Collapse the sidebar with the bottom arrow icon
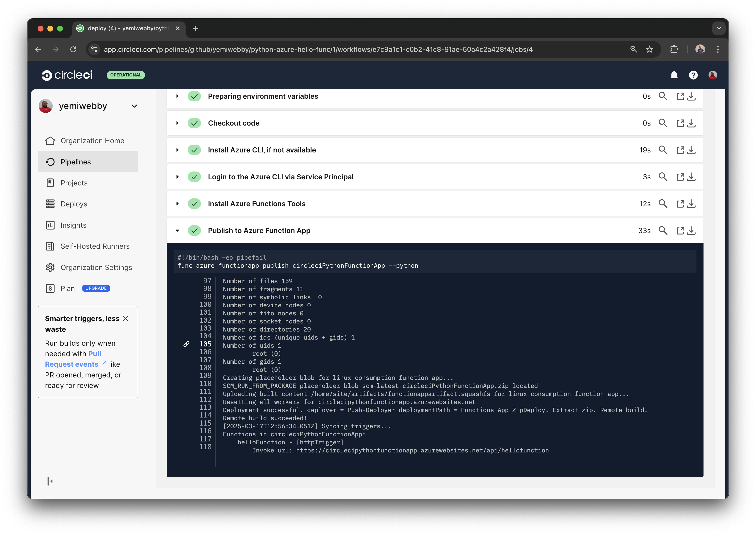The image size is (756, 535). tap(50, 481)
